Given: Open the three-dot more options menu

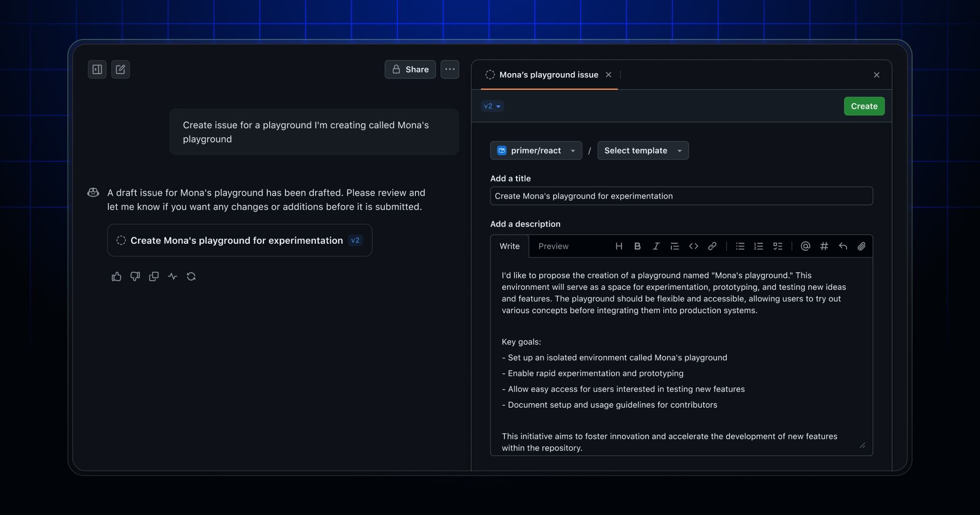Looking at the screenshot, I should 450,69.
